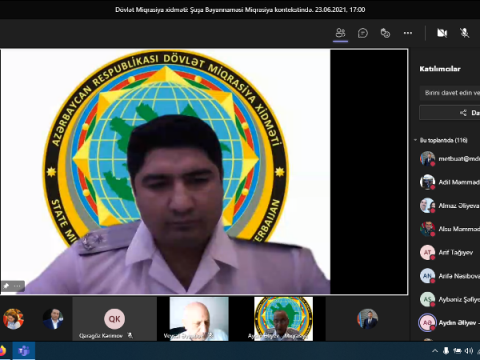Select participant Arifə Nəsibova in list
Image resolution: width=480 pixels, height=360 pixels.
[450, 276]
